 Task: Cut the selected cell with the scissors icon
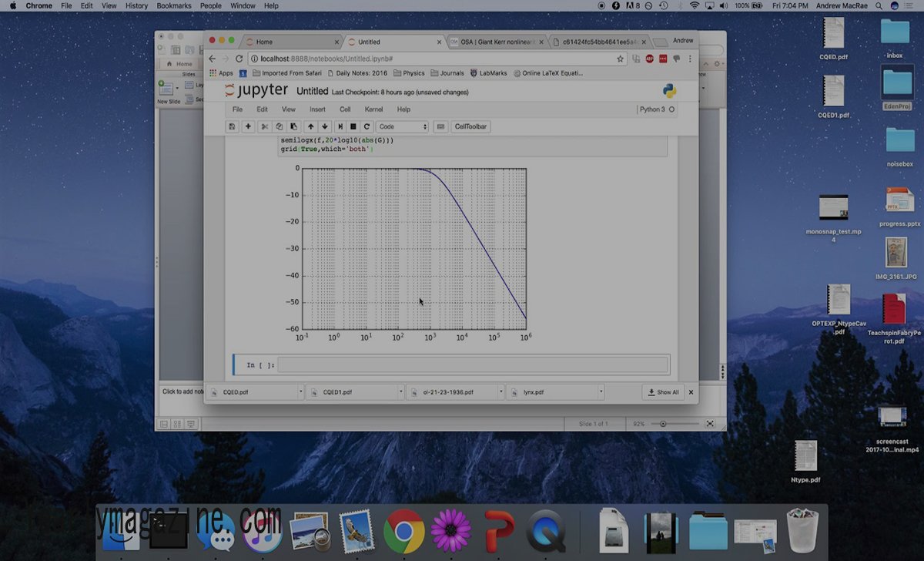point(264,126)
